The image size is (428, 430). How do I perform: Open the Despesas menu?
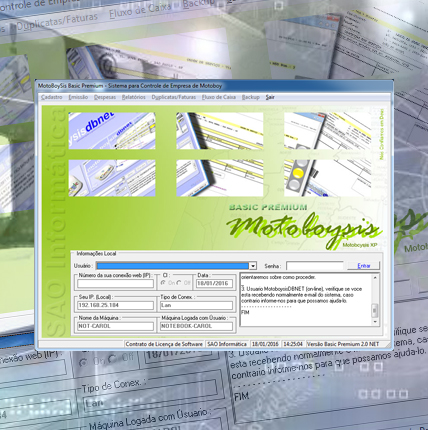tap(105, 97)
